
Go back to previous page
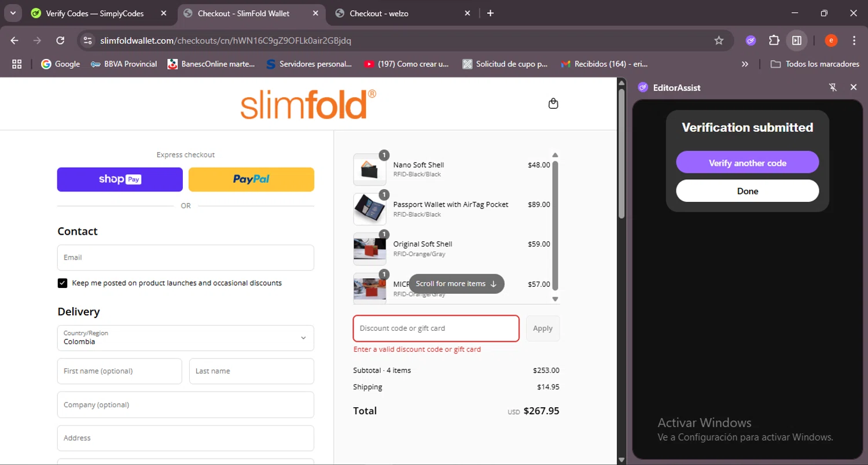click(x=14, y=40)
